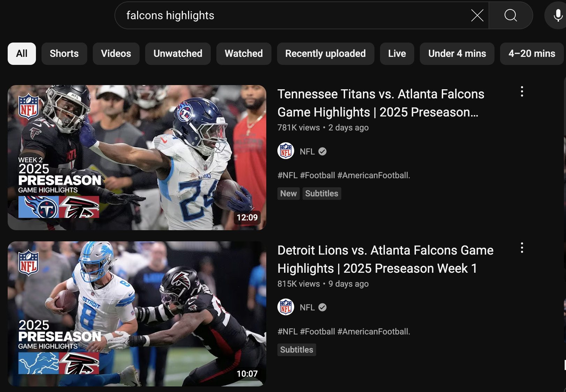Click the 2 days ago upload date
Viewport: 566px width, 392px height.
(x=349, y=128)
